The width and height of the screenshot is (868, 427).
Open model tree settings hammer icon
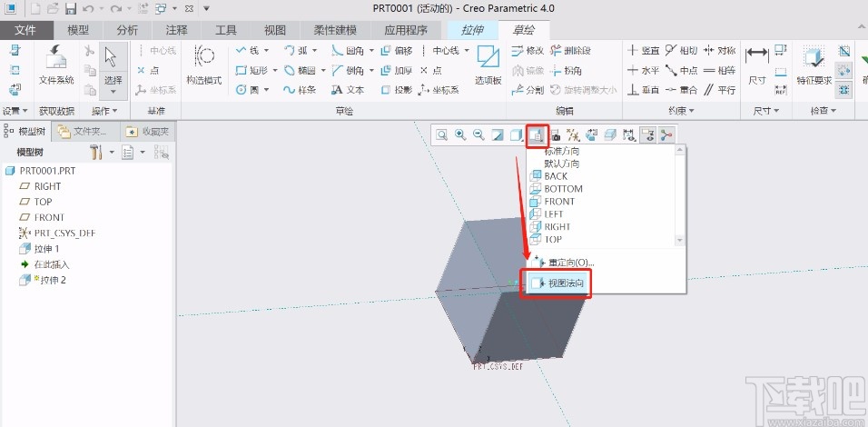point(96,153)
